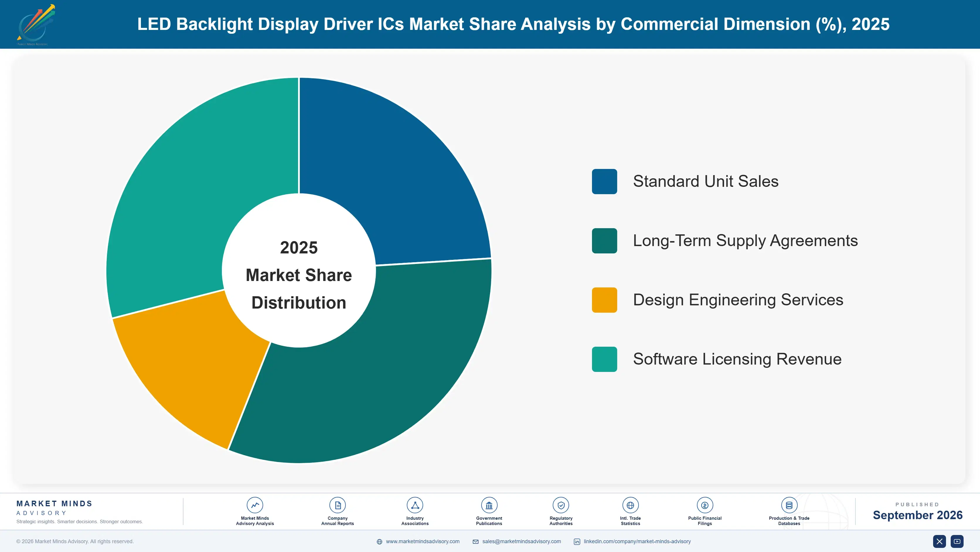Click the chart title in the header banner
The width and height of the screenshot is (980, 552).
513,24
